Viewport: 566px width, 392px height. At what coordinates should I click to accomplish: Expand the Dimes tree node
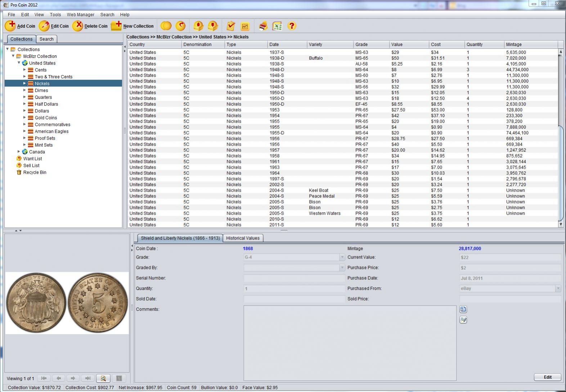(x=24, y=90)
